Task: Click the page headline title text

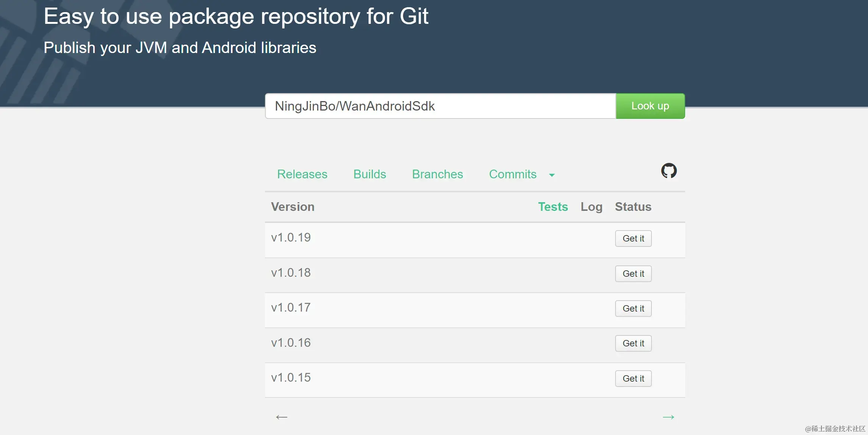Action: coord(236,16)
